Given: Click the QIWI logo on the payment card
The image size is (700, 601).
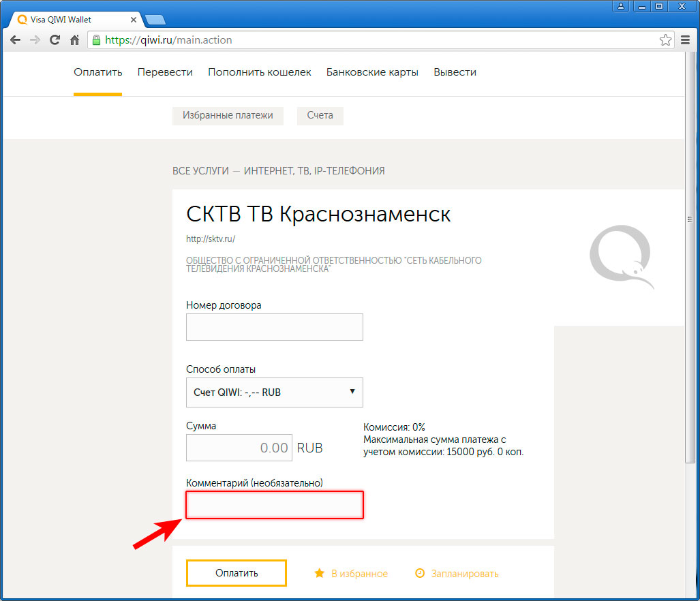Looking at the screenshot, I should (x=622, y=257).
